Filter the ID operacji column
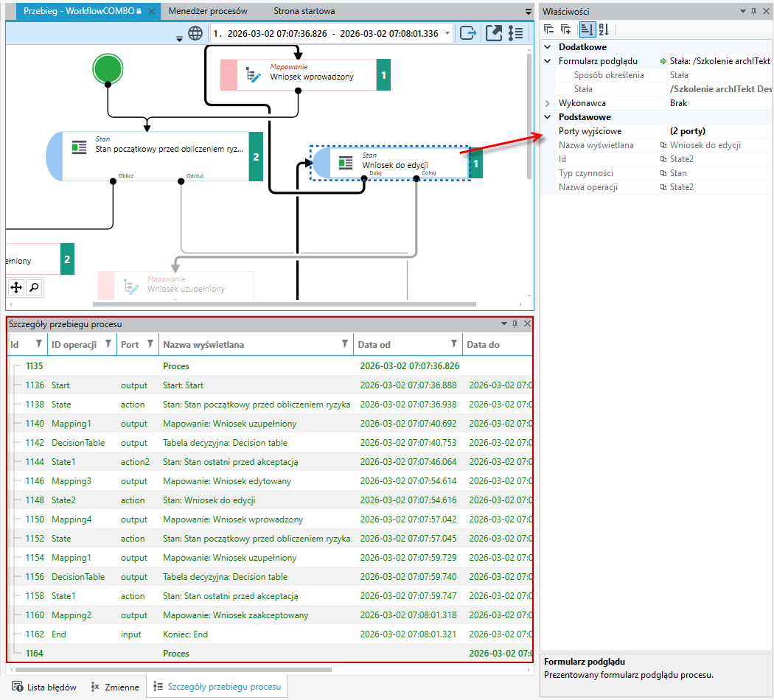 108,344
